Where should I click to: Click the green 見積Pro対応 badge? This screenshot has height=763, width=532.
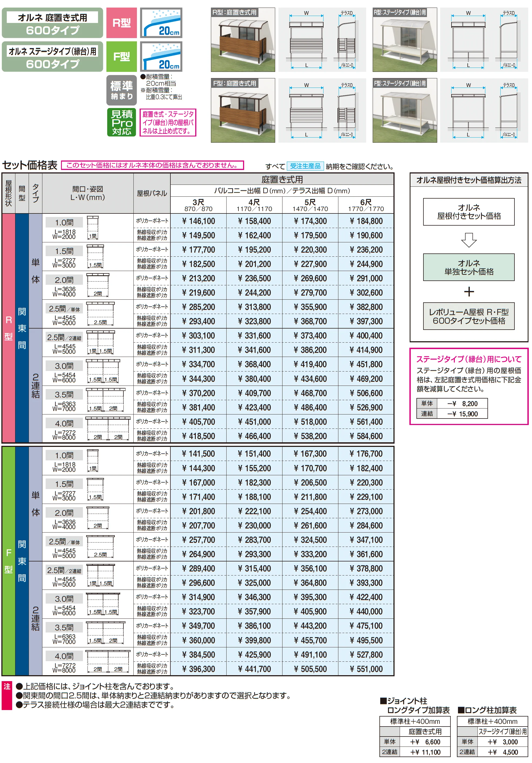[122, 123]
